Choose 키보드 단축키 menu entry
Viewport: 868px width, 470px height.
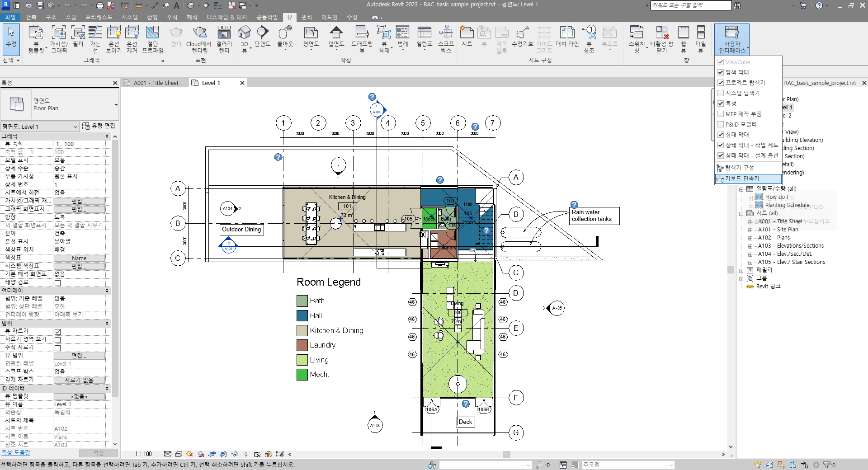[748, 179]
